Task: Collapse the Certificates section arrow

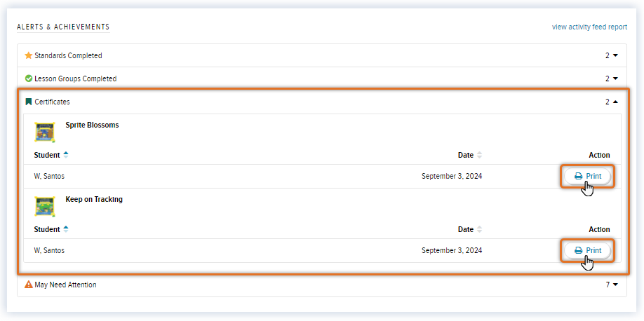Action: (615, 102)
